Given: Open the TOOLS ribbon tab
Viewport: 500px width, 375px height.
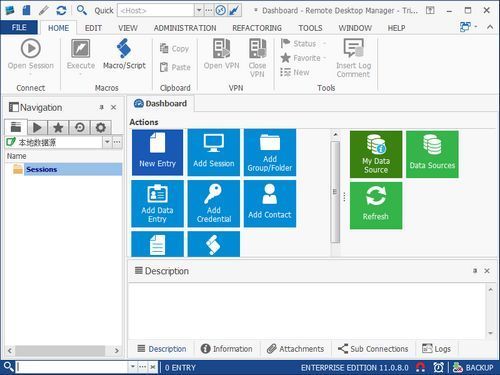Looking at the screenshot, I should (310, 28).
